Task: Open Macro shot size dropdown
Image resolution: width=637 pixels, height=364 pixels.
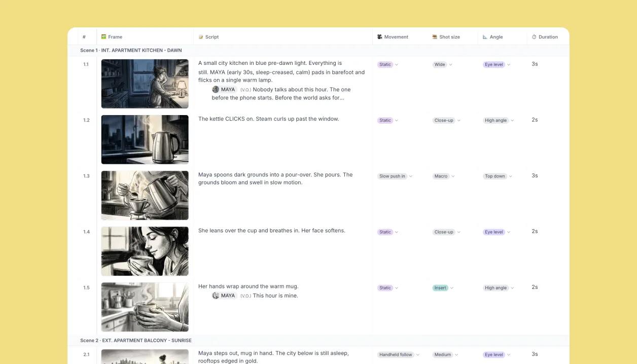Action: [x=444, y=176]
